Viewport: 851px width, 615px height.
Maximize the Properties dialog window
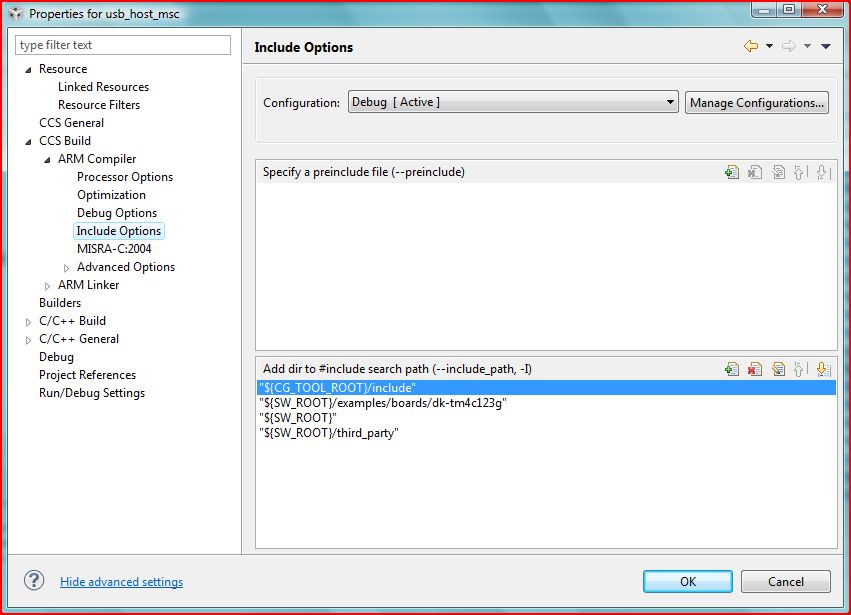coord(789,9)
